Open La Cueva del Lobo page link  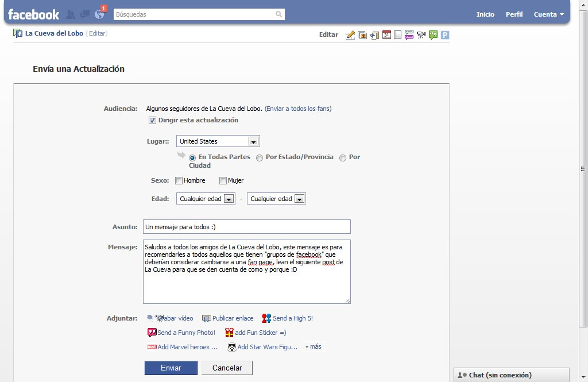click(54, 33)
